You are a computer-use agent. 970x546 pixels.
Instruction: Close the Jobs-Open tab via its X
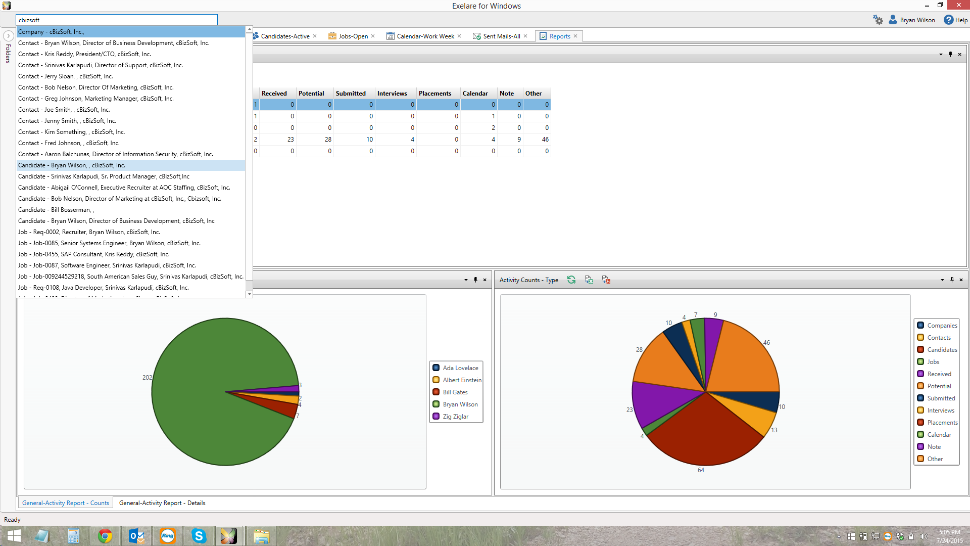click(x=372, y=36)
